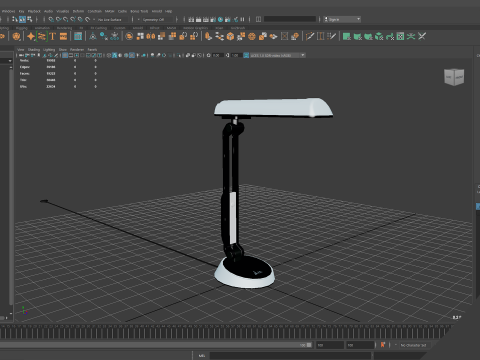
Task: Click the green cube automatic mapping icon
Action: [x=379, y=36]
